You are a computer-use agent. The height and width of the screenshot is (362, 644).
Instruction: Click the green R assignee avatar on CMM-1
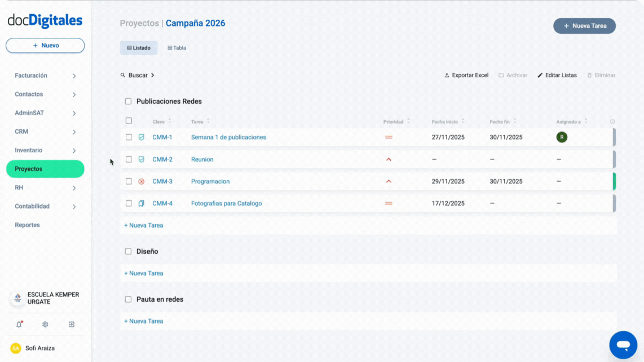click(x=561, y=137)
